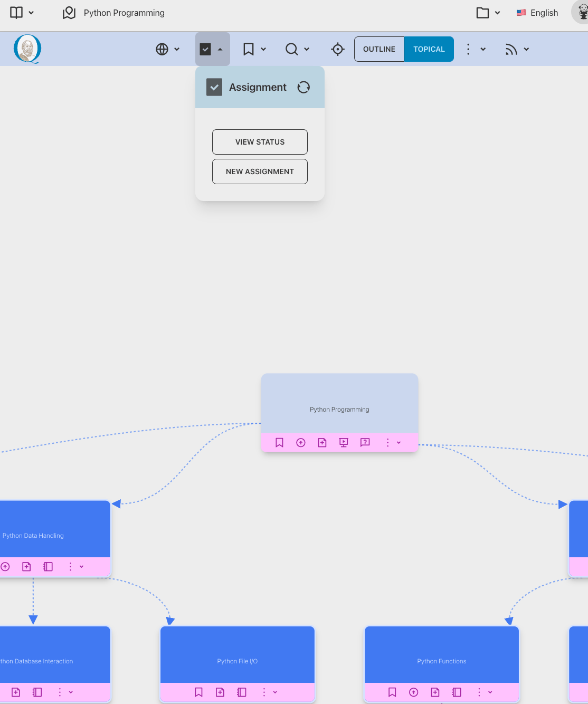Open the book menu at top left
Image resolution: width=588 pixels, height=704 pixels.
(22, 13)
